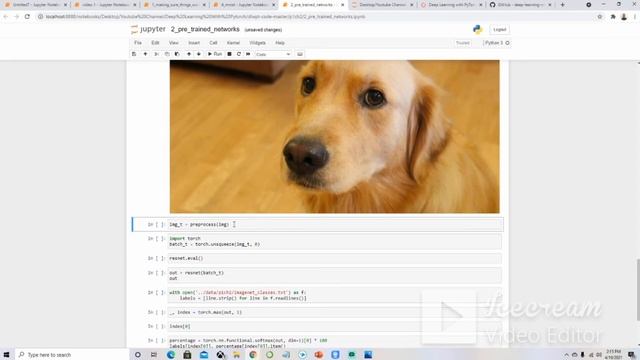This screenshot has width=640, height=360.
Task: Switch to the video Jupyter Notebook tab
Action: tap(105, 5)
